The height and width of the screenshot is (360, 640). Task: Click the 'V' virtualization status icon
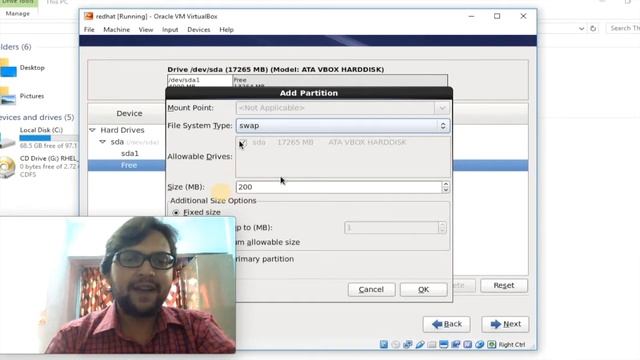pos(468,344)
